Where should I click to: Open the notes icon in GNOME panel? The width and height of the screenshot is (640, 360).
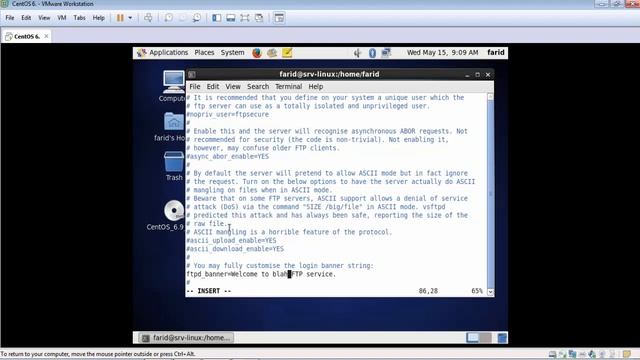click(x=287, y=53)
